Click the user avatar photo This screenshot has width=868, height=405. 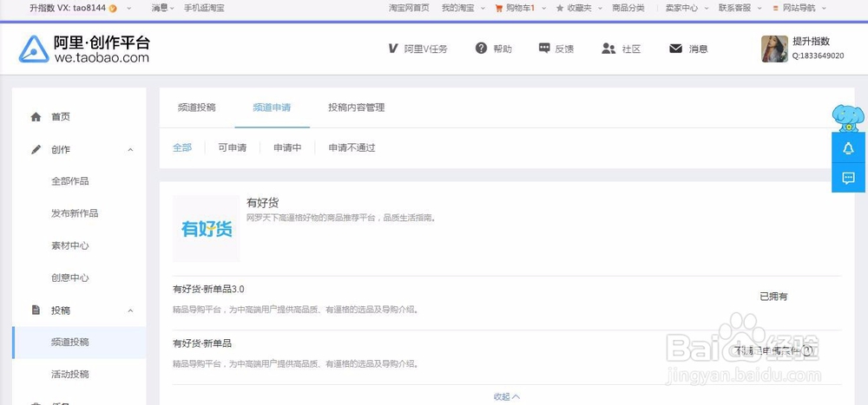point(774,49)
